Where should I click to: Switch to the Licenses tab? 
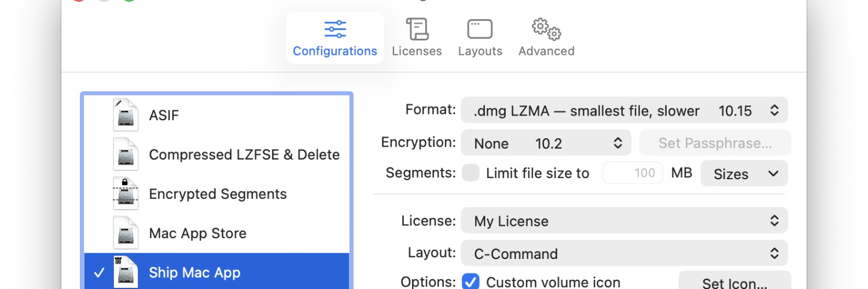417,38
